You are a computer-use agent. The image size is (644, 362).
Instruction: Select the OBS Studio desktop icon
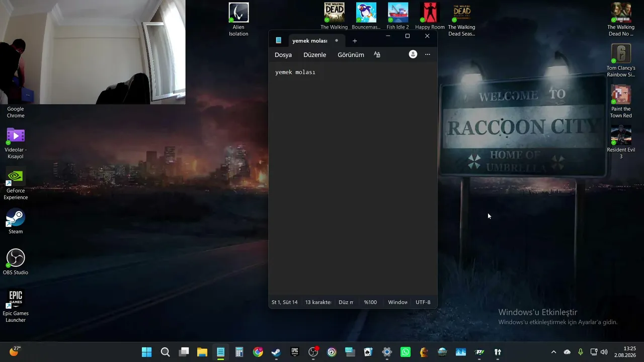[x=16, y=262]
